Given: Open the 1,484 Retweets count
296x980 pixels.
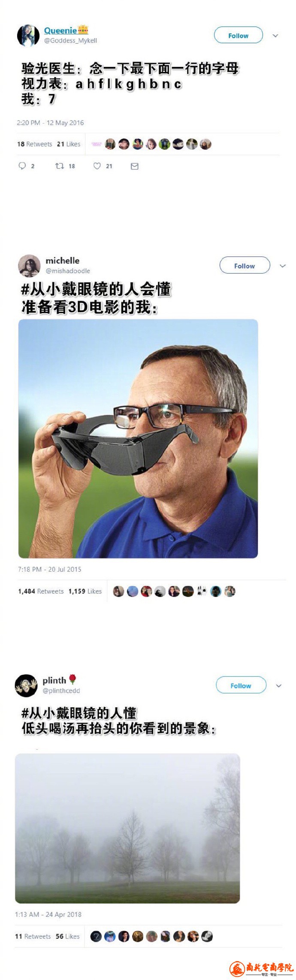Looking at the screenshot, I should tap(41, 591).
